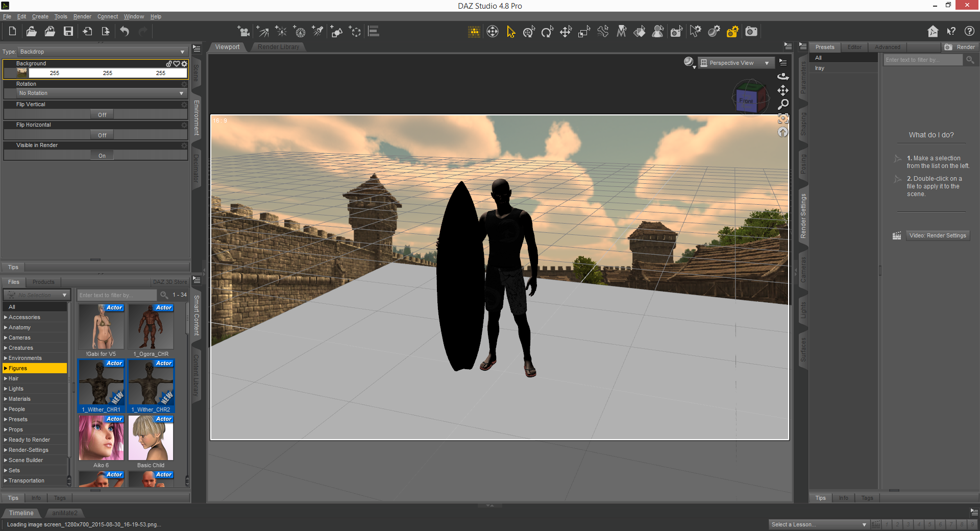The height and width of the screenshot is (531, 980).
Task: Click the Background red value 255
Action: click(x=55, y=73)
